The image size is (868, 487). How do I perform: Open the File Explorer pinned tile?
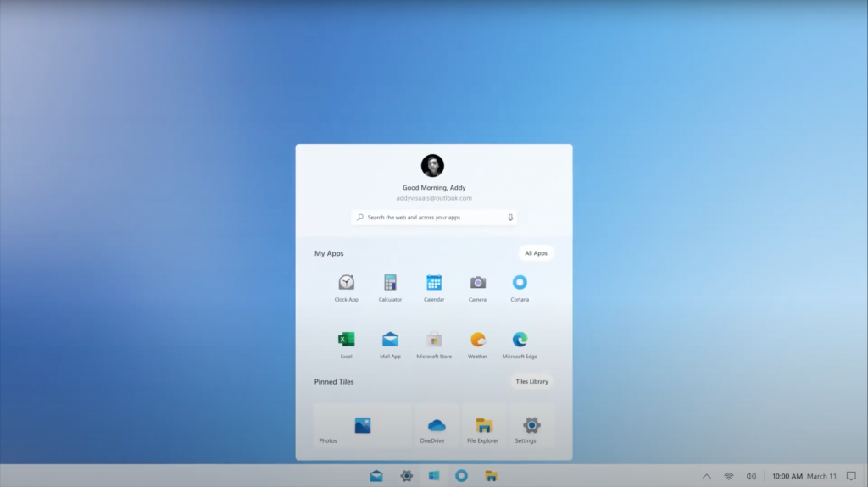[x=484, y=426]
